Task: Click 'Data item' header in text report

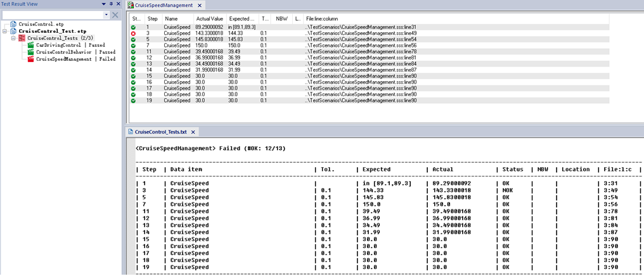Action: (x=186, y=170)
